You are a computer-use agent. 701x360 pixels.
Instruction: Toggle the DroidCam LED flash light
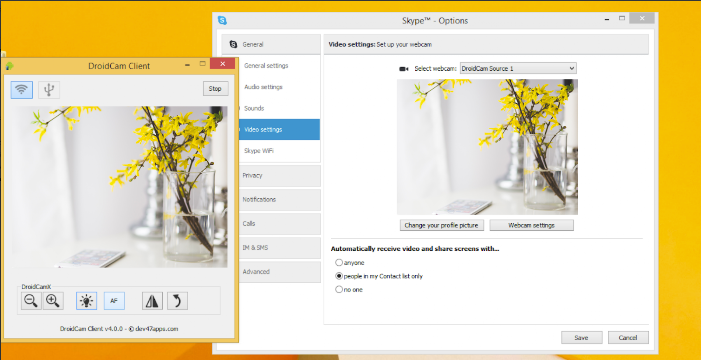click(86, 301)
